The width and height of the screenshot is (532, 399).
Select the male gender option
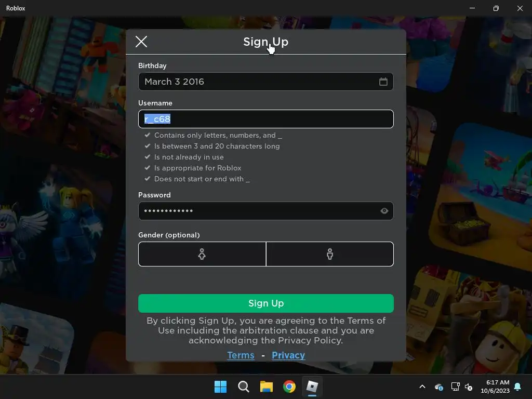[x=330, y=254]
